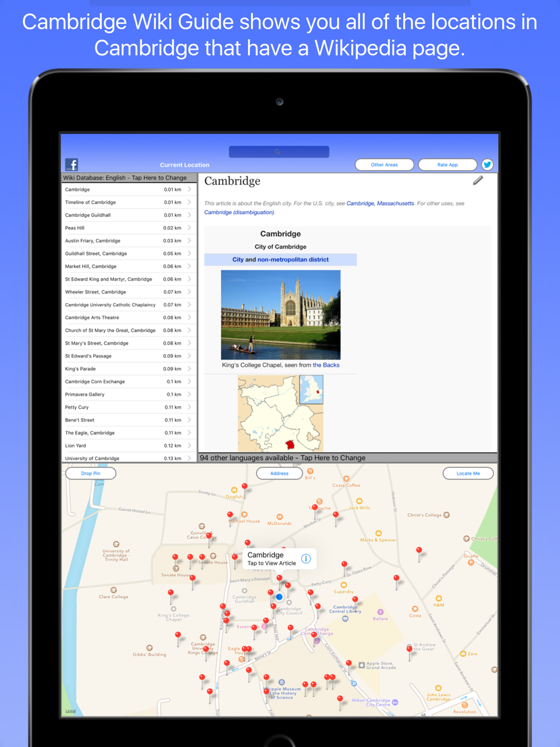Image resolution: width=560 pixels, height=747 pixels.
Task: Open the Facebook page icon
Action: [x=72, y=165]
